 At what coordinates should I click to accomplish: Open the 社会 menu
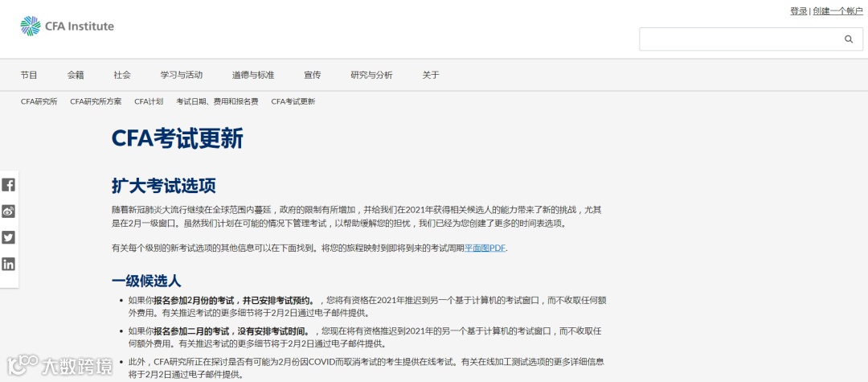122,75
